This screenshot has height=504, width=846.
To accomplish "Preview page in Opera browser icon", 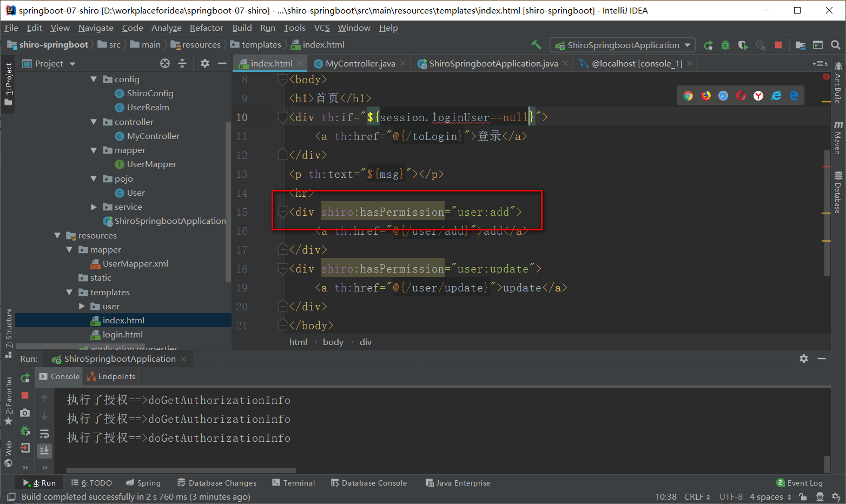I will (x=741, y=96).
